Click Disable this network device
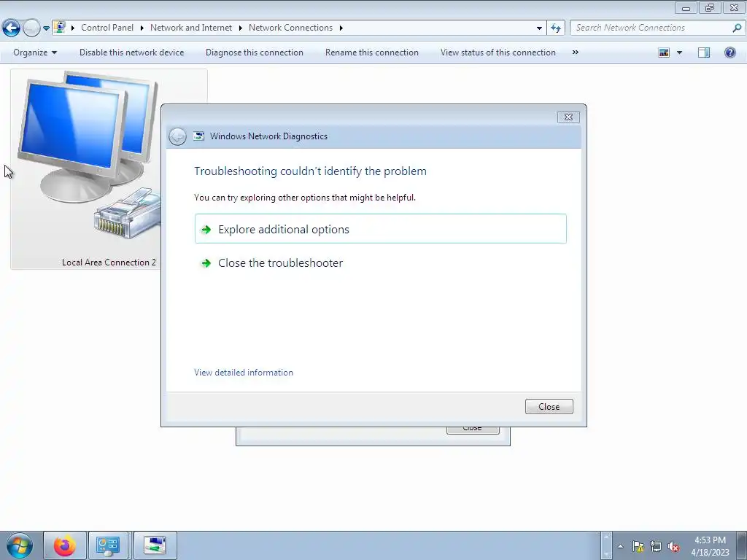Image resolution: width=747 pixels, height=560 pixels. (x=131, y=52)
